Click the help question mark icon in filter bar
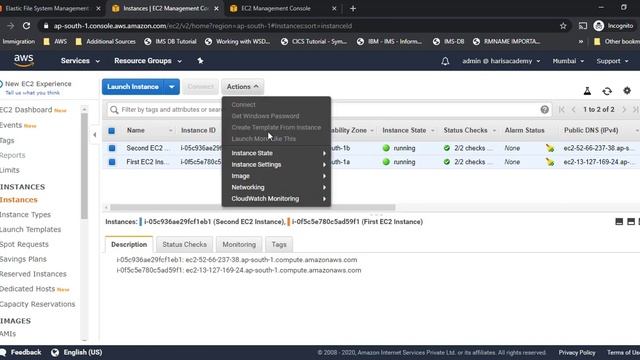Screen dimensions: 640x360 click(x=544, y=109)
